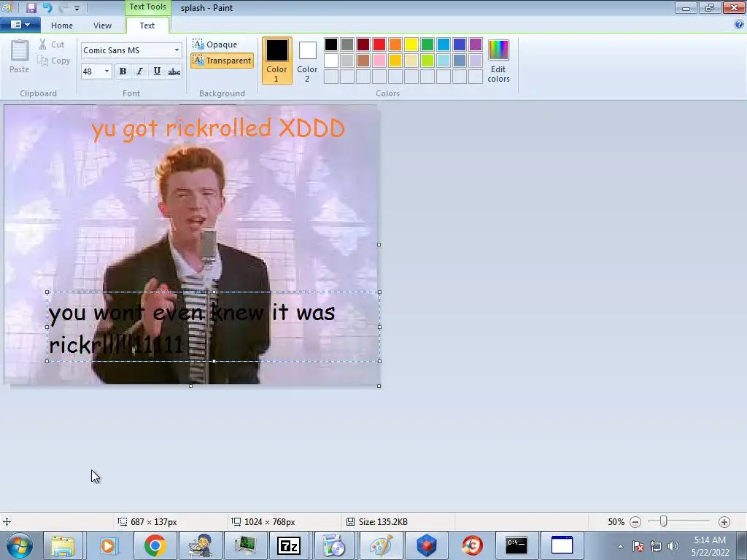Open 7-Zip from the taskbar
The height and width of the screenshot is (560, 747).
[289, 545]
